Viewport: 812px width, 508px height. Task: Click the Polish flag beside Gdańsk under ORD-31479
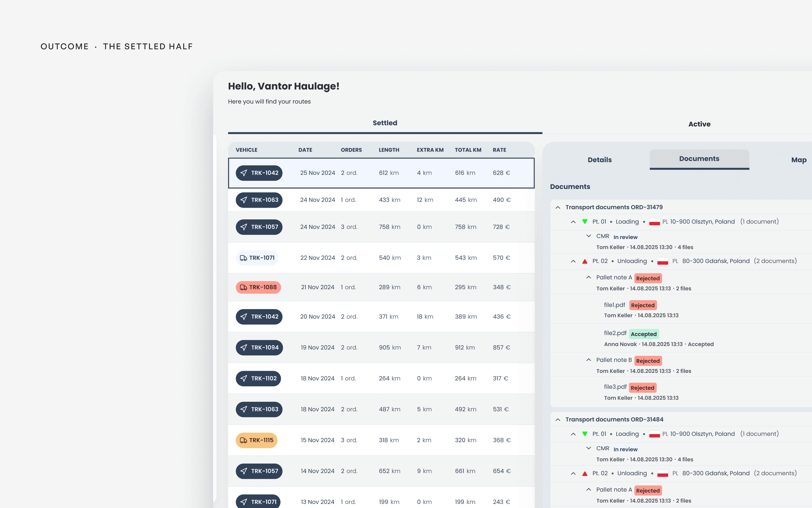pyautogui.click(x=663, y=261)
